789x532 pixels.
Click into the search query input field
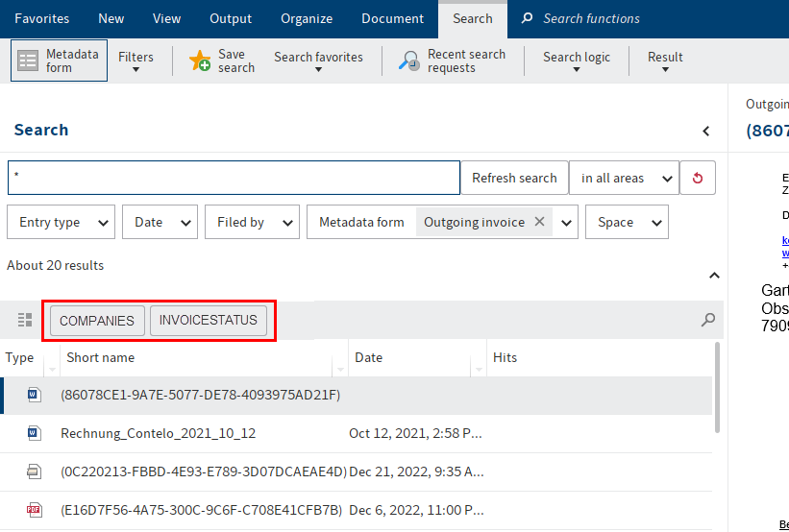(x=234, y=178)
